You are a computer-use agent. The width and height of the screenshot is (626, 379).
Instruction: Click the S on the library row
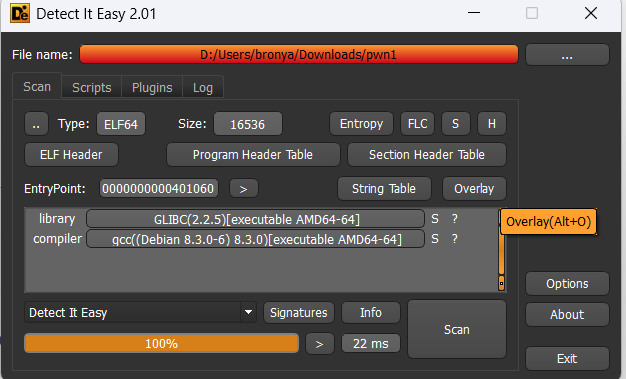coord(435,219)
